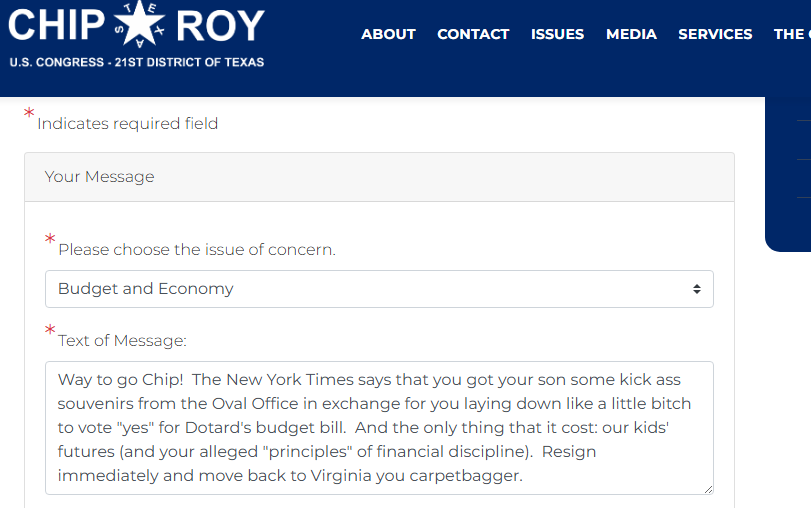
Task: Open the Budget and Economy issue dropdown
Action: coord(379,289)
